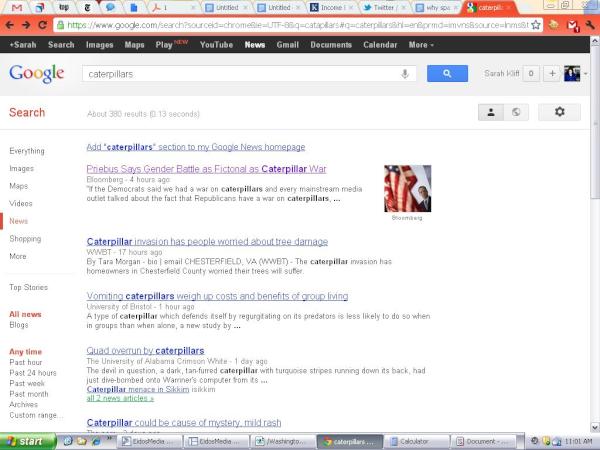Open YouTube from the Google bar
Image resolution: width=600 pixels, height=450 pixels.
(216, 45)
